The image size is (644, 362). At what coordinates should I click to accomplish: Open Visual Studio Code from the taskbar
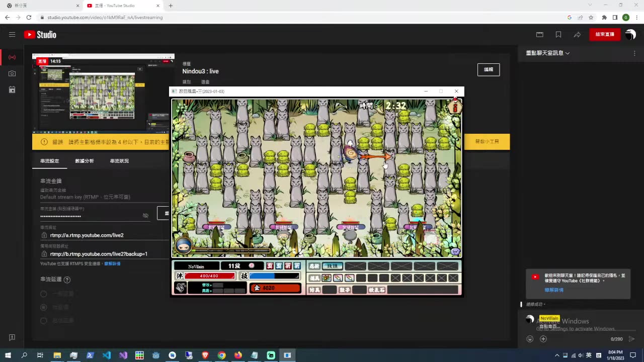[x=107, y=355]
